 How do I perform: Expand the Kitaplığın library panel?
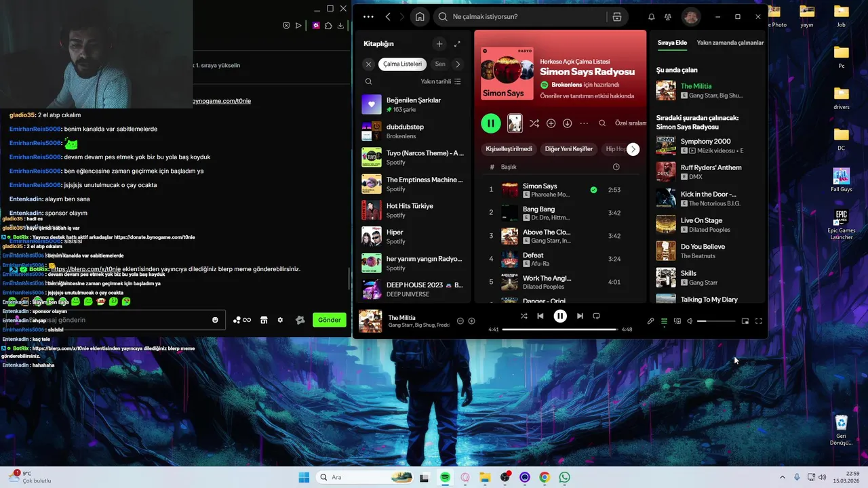[457, 44]
